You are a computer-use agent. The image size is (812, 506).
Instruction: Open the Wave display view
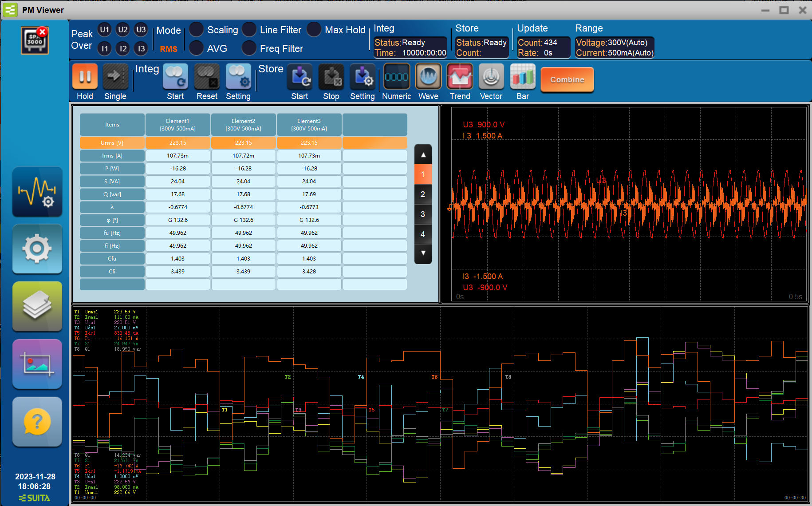(x=428, y=77)
